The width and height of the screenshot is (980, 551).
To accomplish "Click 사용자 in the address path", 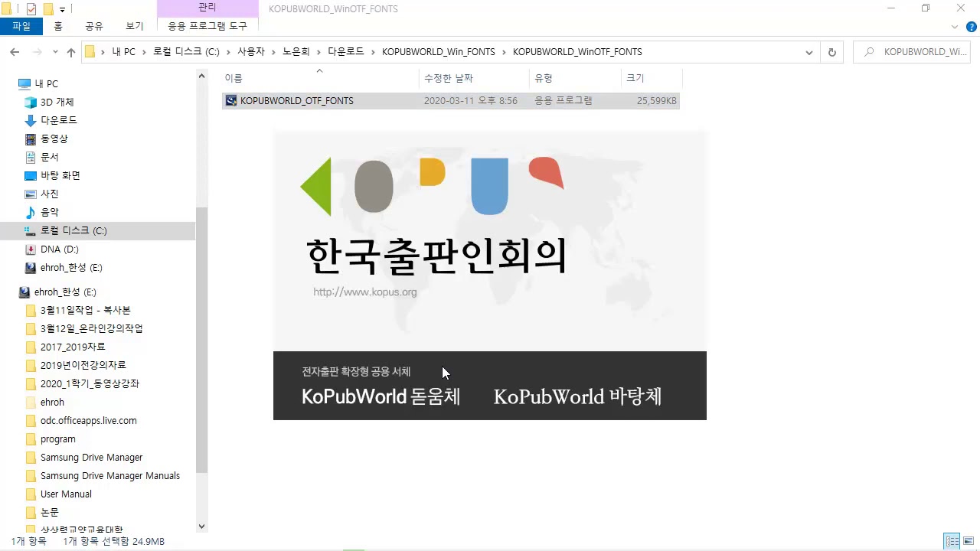I will [x=250, y=52].
